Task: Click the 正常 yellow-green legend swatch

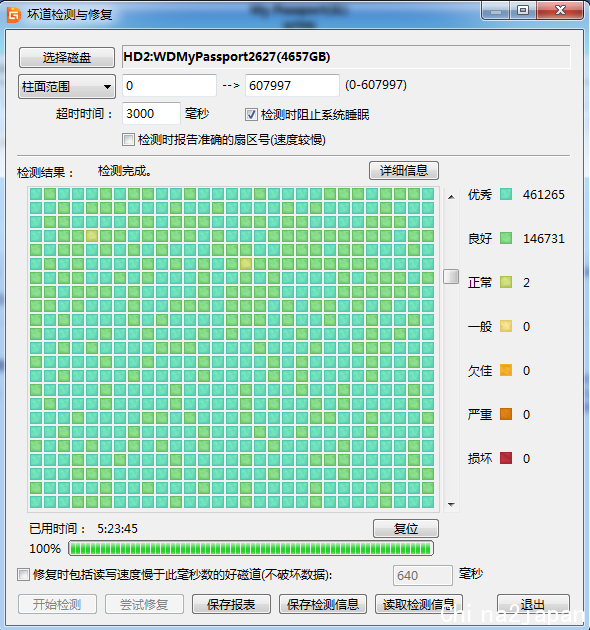Action: coord(506,282)
